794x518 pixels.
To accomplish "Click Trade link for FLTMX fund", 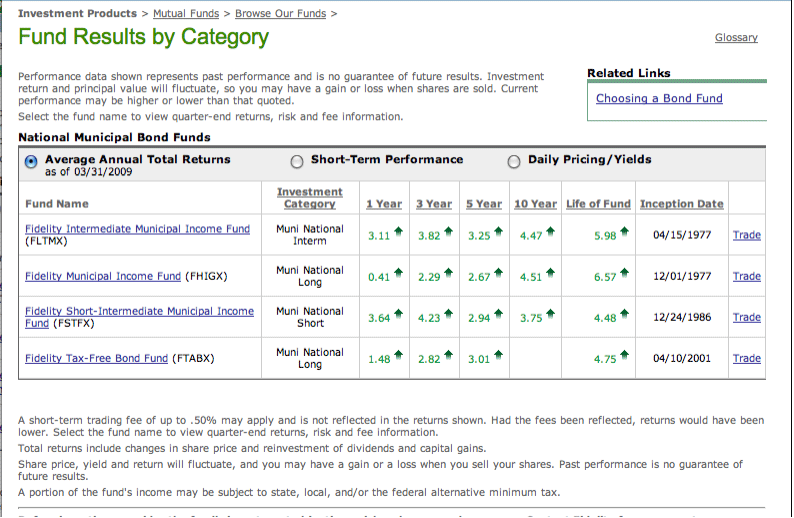I will [747, 235].
